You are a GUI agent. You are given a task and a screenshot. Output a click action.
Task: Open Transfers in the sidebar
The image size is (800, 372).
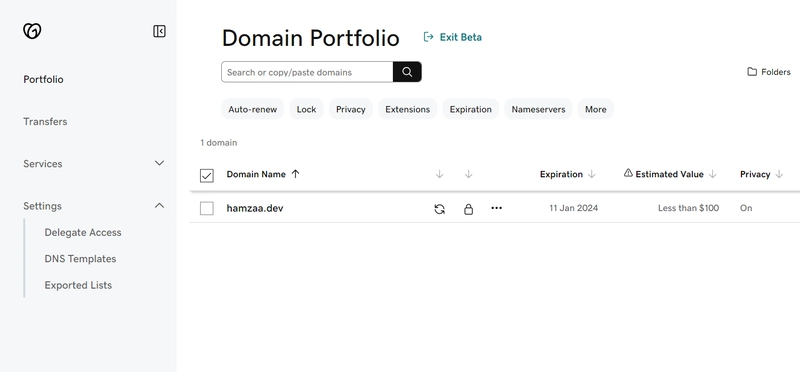click(x=45, y=121)
